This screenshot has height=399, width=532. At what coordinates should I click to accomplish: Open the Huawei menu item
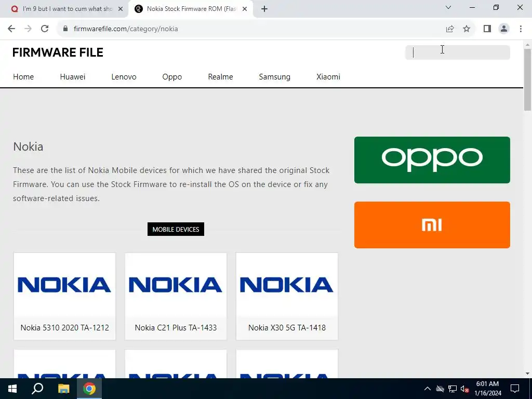(73, 77)
